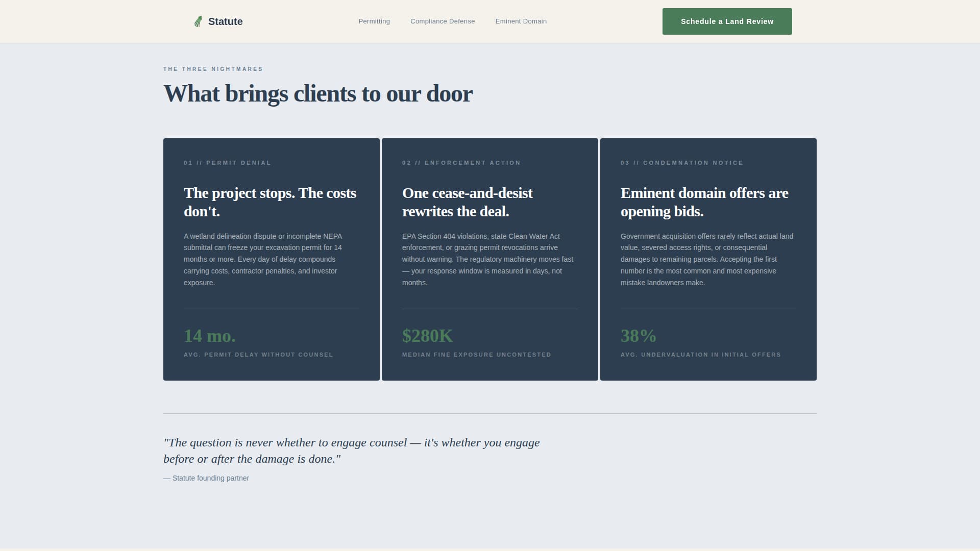Click 'AVG. PERMIT DELAY WITHOUT COUNSEL' caption
Viewport: 980px width, 551px height.
tap(258, 355)
